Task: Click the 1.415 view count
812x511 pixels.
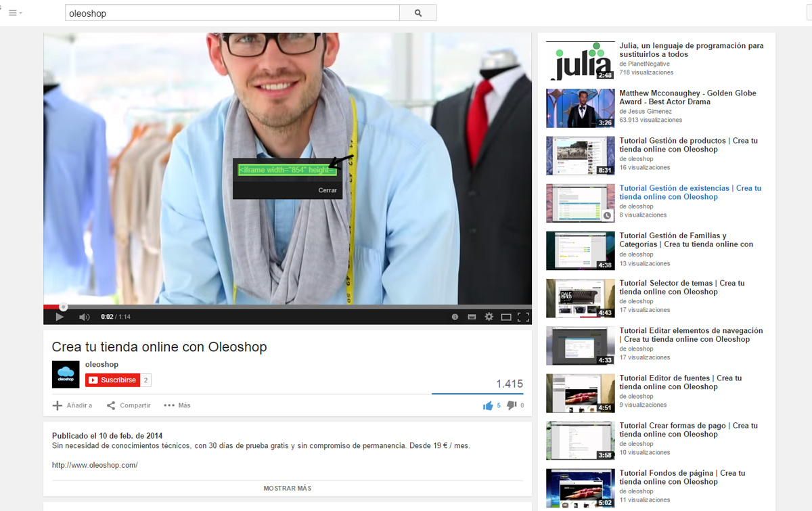Action: (510, 384)
